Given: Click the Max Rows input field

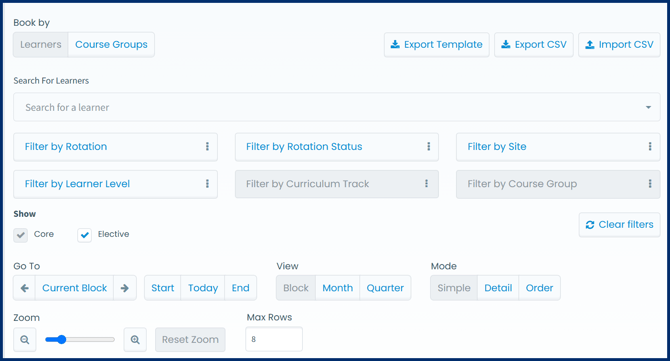Looking at the screenshot, I should click(274, 339).
